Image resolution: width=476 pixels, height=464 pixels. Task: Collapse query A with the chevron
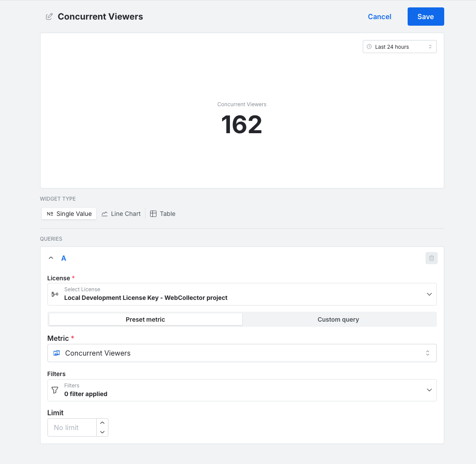tap(51, 258)
